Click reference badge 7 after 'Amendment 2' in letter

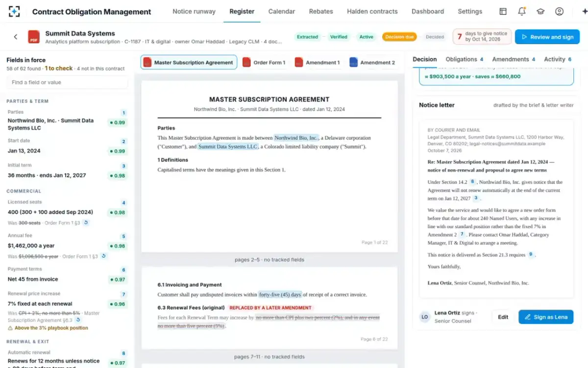point(462,235)
